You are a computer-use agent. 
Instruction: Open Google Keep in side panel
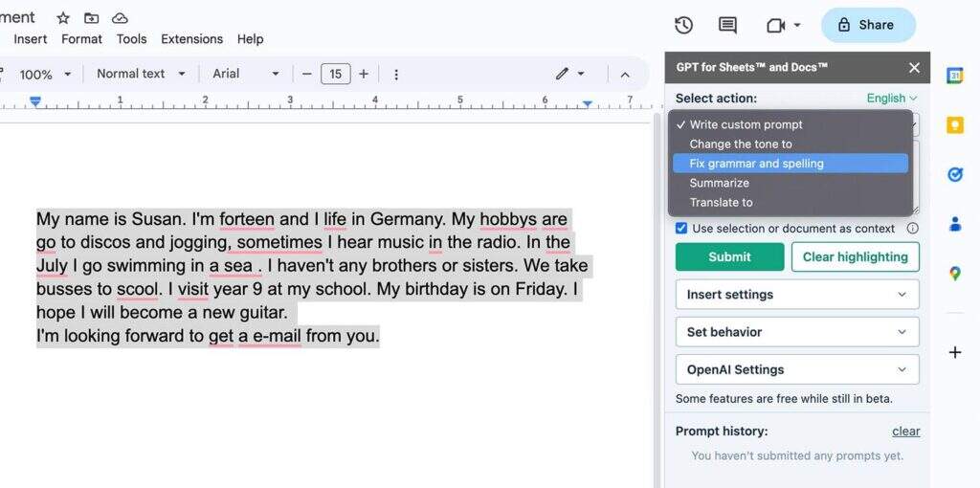pos(954,124)
